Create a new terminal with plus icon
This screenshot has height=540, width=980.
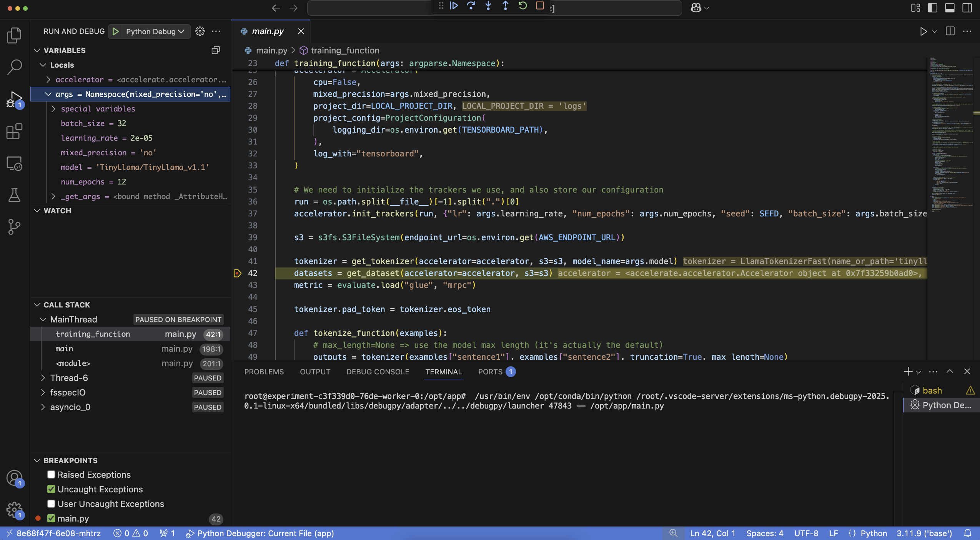coord(908,372)
